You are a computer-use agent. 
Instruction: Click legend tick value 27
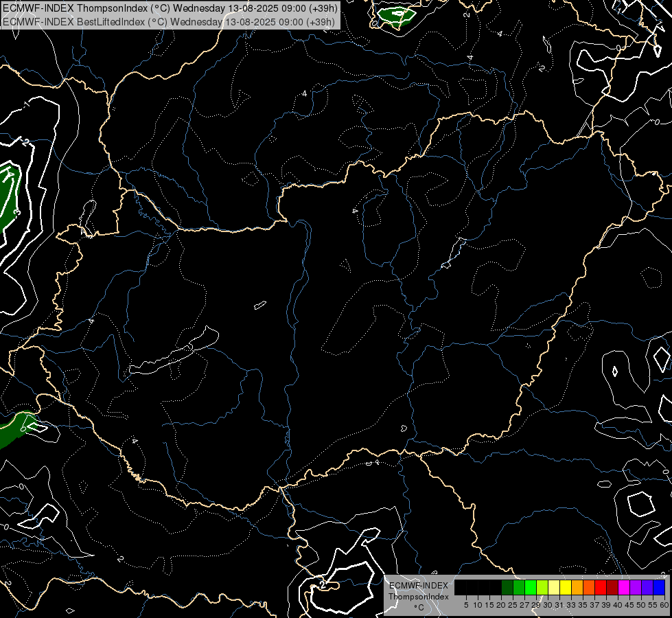524,605
